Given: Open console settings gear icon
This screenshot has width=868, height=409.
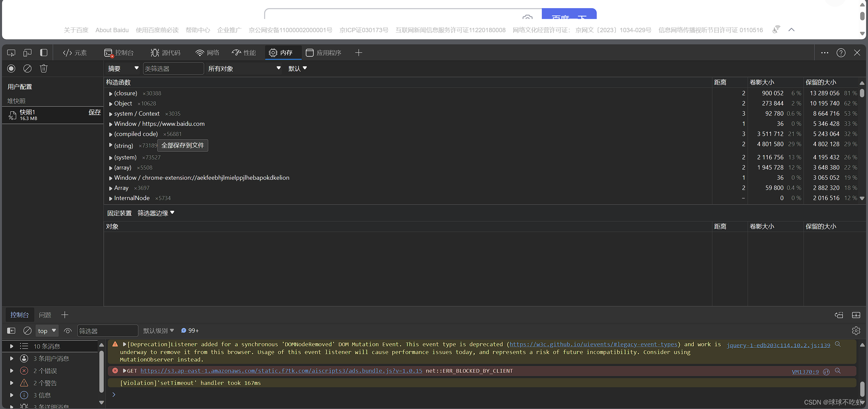Looking at the screenshot, I should [x=856, y=331].
